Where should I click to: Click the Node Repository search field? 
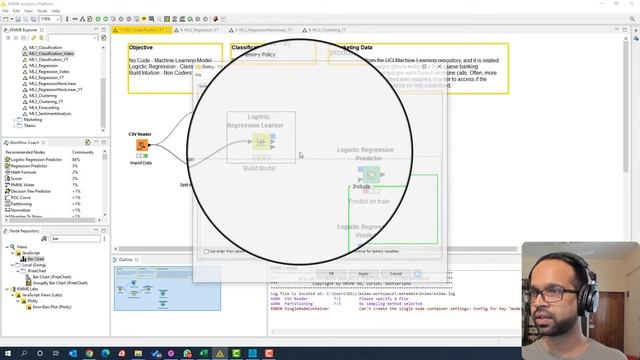pyautogui.click(x=75, y=239)
